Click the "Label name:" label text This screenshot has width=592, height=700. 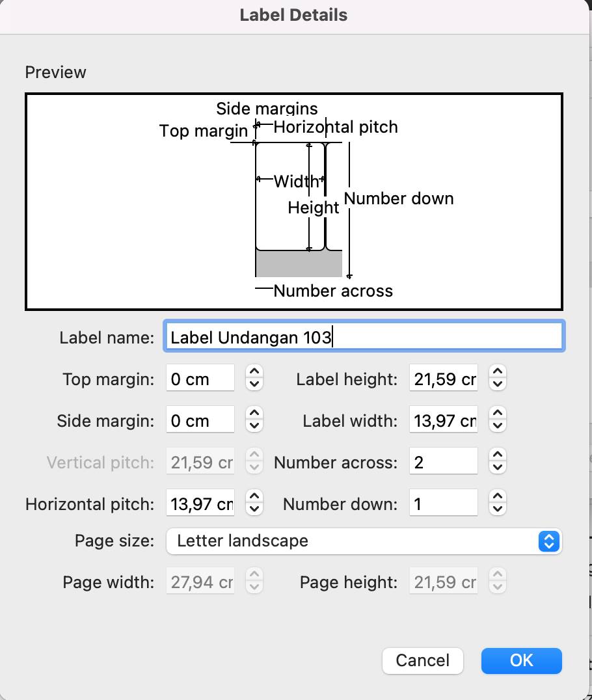[107, 338]
